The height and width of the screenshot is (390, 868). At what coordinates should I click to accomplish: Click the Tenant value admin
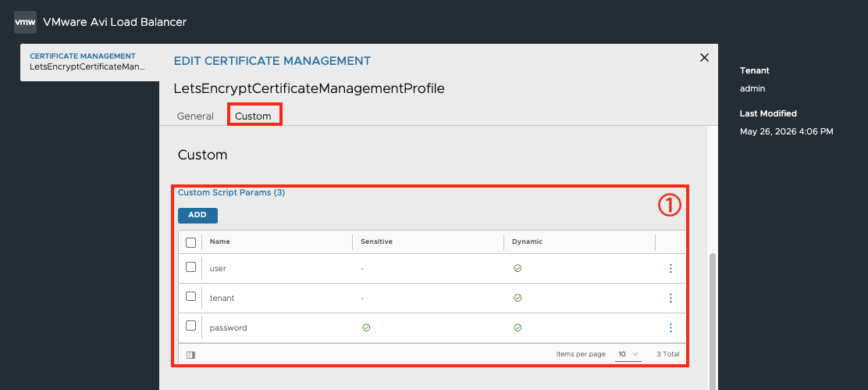(x=752, y=88)
